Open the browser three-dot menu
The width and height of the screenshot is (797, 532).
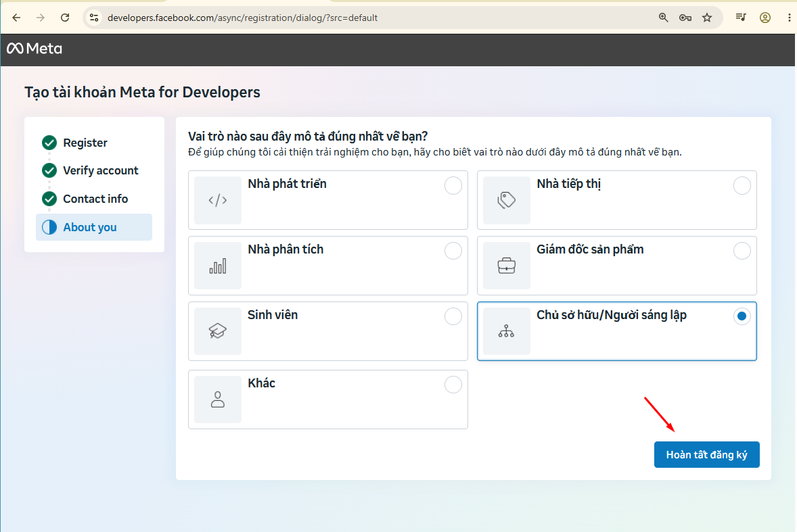click(x=789, y=18)
